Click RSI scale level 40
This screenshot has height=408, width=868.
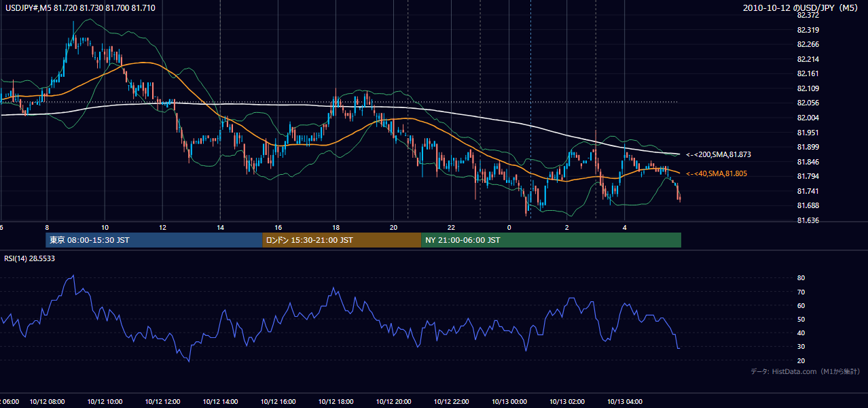point(801,333)
